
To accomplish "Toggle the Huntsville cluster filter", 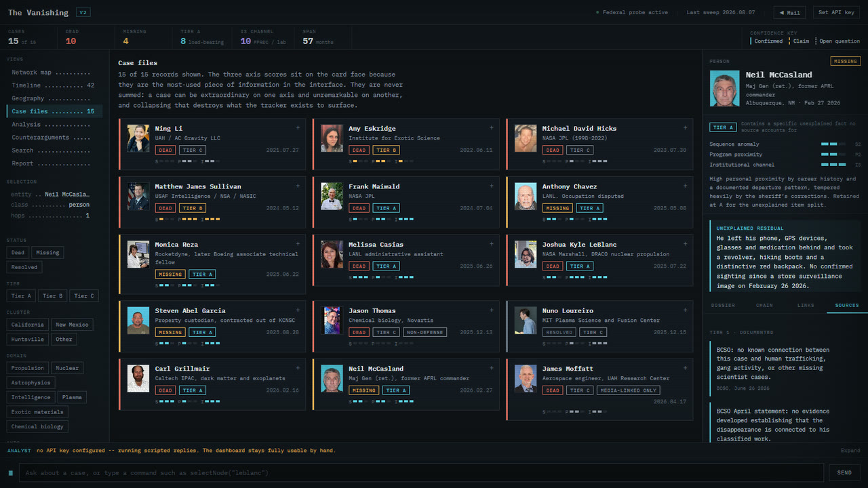I will coord(28,340).
